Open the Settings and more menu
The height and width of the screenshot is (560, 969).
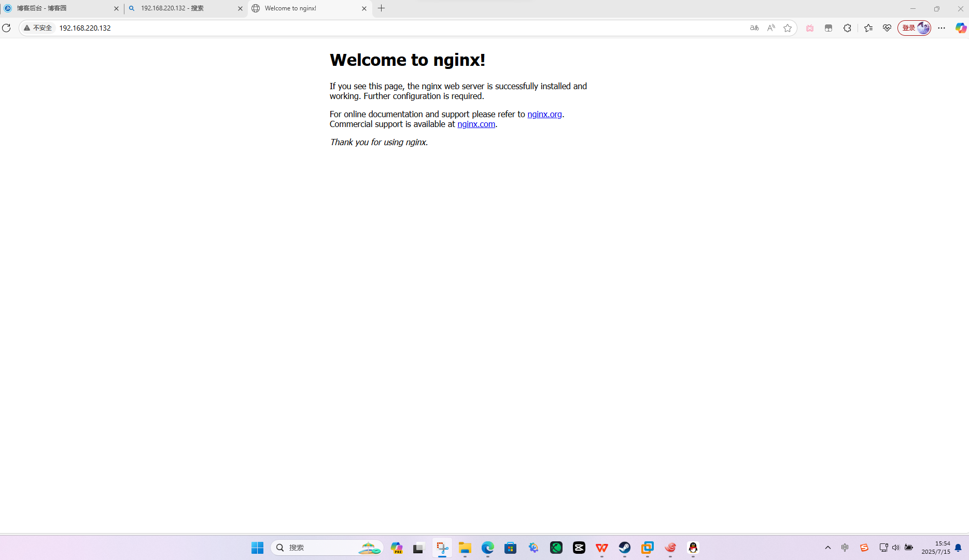(942, 28)
